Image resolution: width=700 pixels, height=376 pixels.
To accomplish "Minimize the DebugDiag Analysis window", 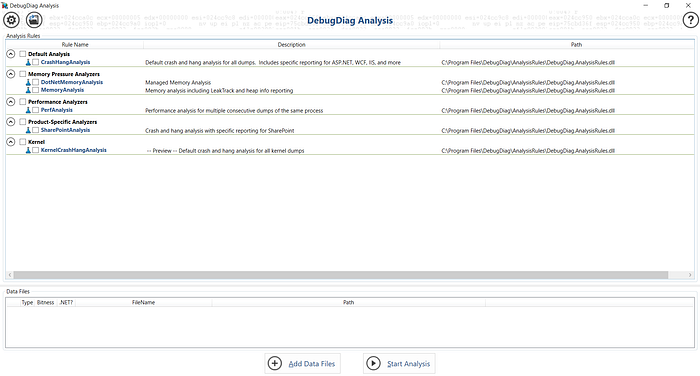I will point(646,5).
